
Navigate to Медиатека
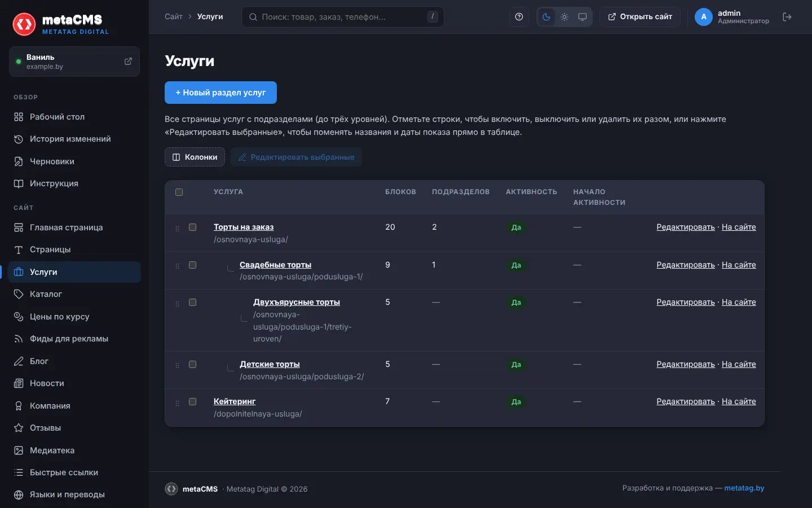click(x=74, y=450)
